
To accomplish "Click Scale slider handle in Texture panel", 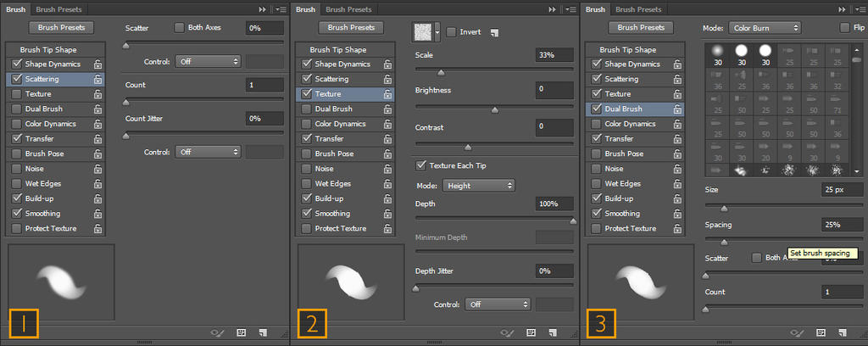I will tap(441, 72).
